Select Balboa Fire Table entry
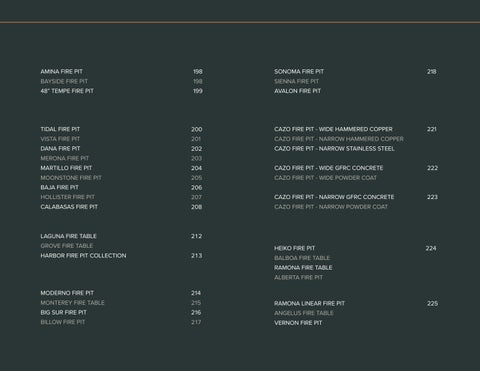480x371 pixels. (302, 258)
